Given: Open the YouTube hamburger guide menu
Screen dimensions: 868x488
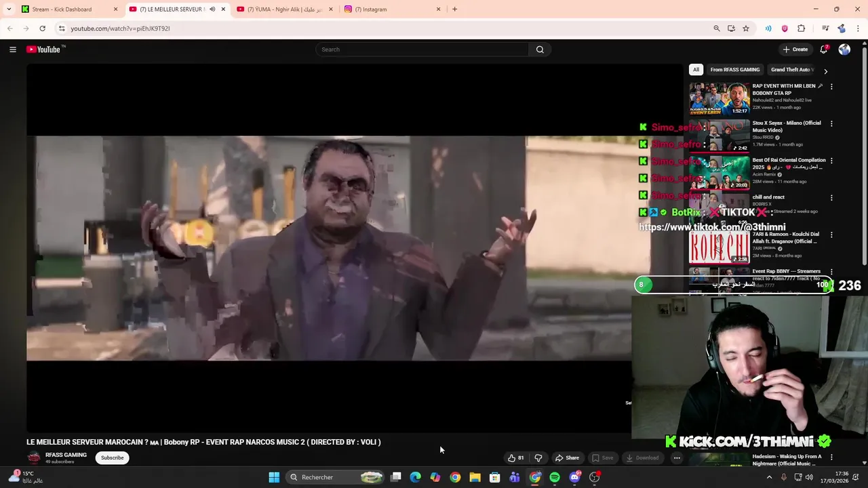Looking at the screenshot, I should [x=12, y=49].
